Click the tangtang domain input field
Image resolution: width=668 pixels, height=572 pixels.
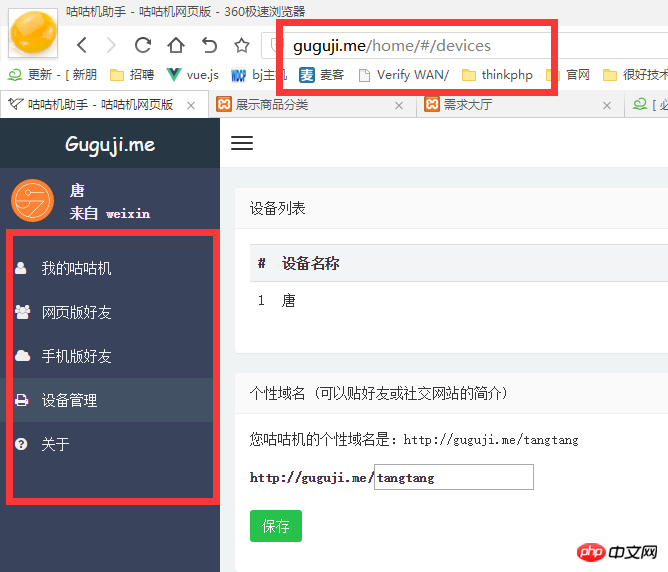[454, 477]
